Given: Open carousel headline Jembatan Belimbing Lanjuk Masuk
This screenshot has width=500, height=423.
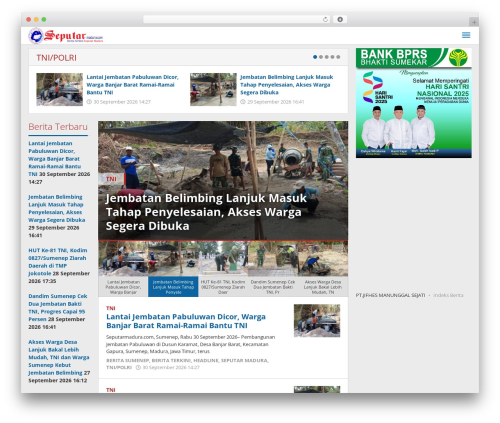Looking at the screenshot, I should click(286, 85).
